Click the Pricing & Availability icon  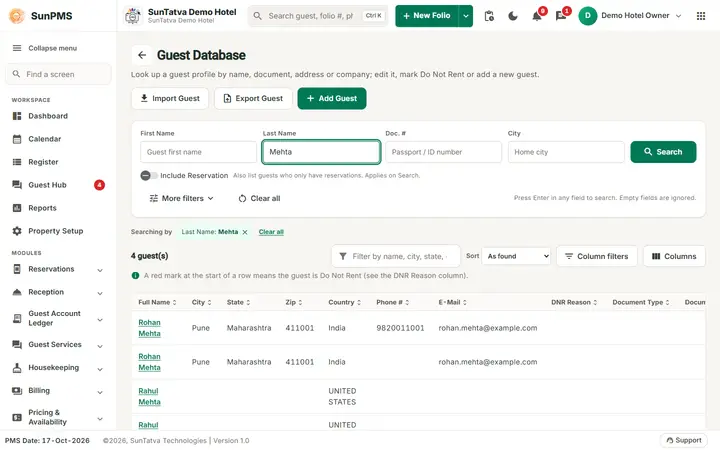tap(17, 417)
